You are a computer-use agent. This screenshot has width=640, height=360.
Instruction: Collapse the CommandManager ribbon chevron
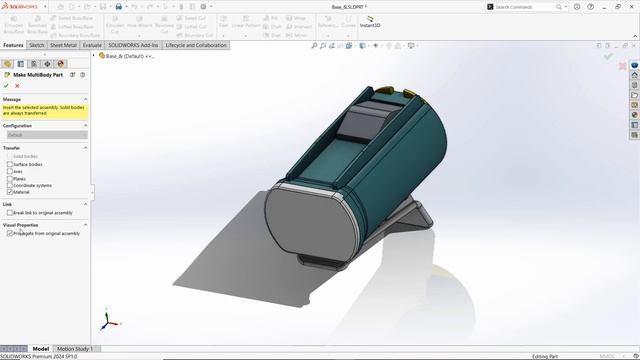click(x=635, y=36)
